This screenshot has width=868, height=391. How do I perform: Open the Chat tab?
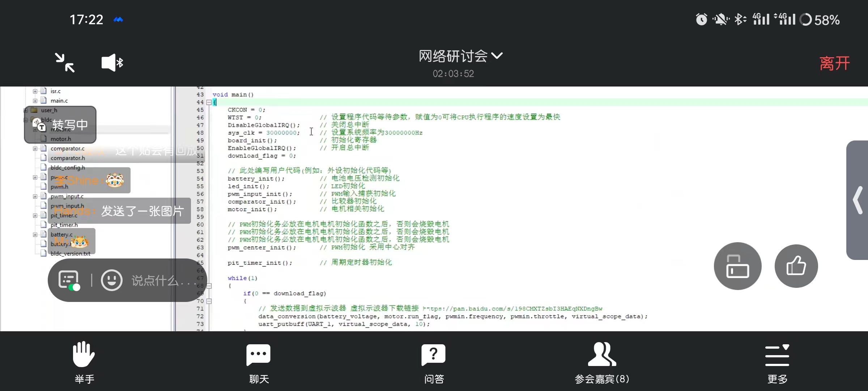tap(259, 354)
